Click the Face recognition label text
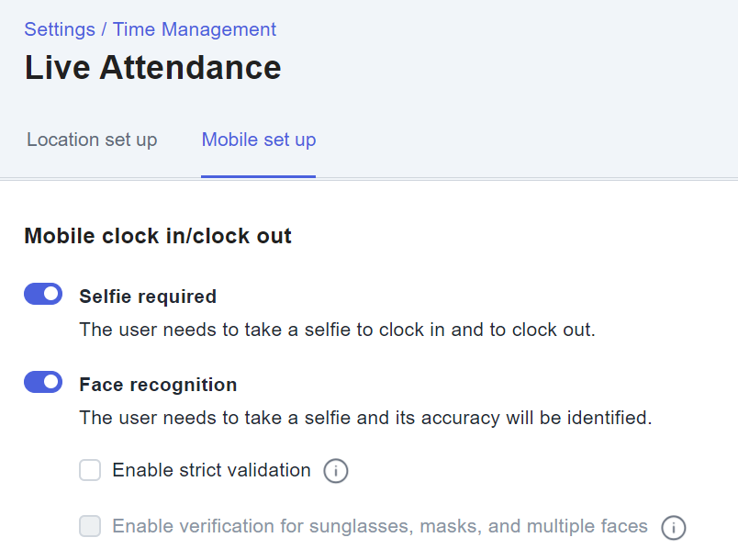Viewport: 738px width, 560px height. click(158, 385)
